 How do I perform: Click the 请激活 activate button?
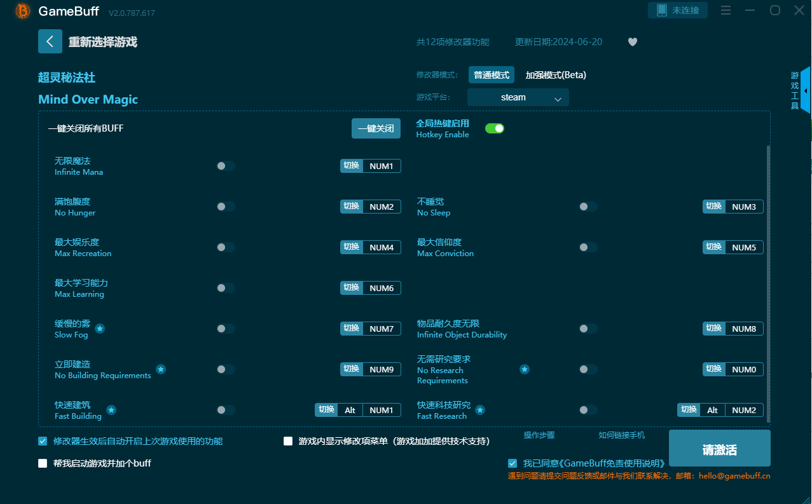tap(720, 449)
